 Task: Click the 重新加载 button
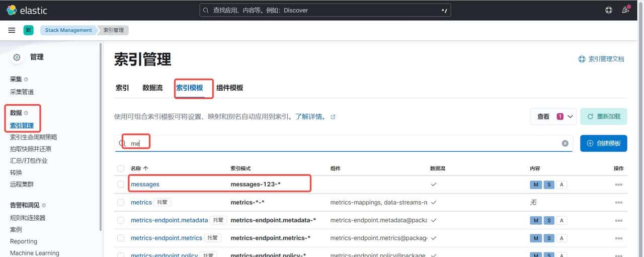(604, 116)
